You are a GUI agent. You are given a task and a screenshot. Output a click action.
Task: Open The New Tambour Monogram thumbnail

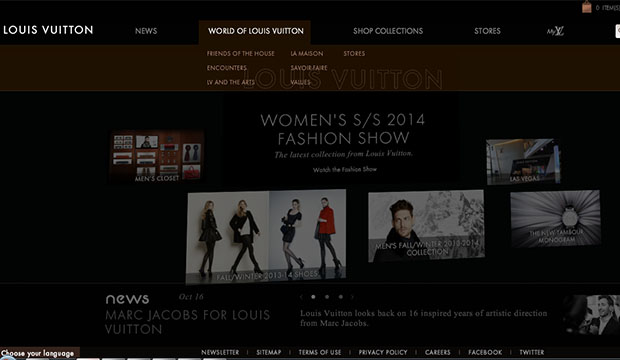pyautogui.click(x=556, y=219)
